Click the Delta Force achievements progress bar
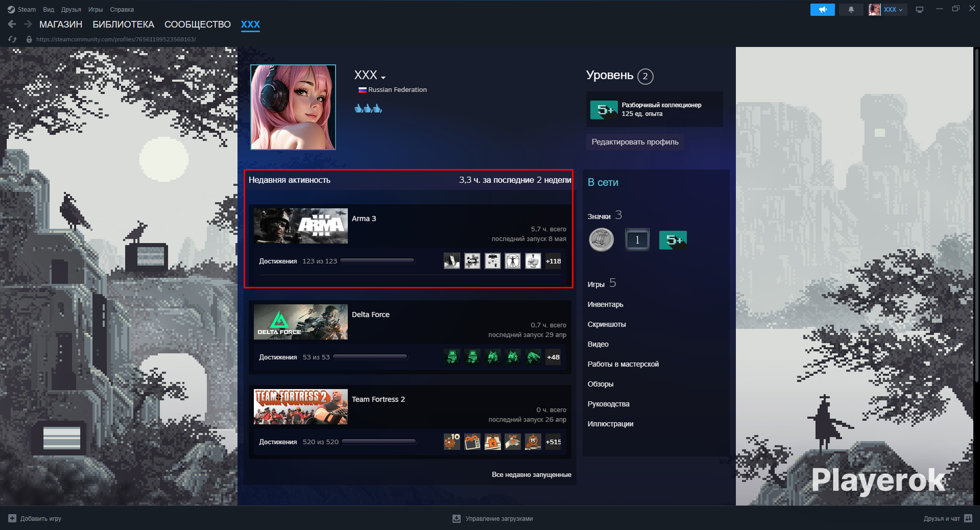Viewport: 980px width, 530px height. pos(370,357)
